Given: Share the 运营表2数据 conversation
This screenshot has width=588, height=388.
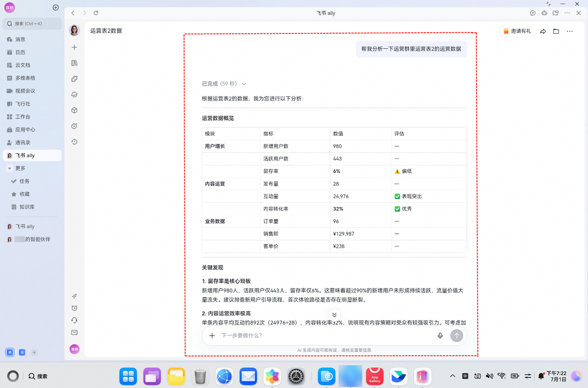Looking at the screenshot, I should [543, 31].
